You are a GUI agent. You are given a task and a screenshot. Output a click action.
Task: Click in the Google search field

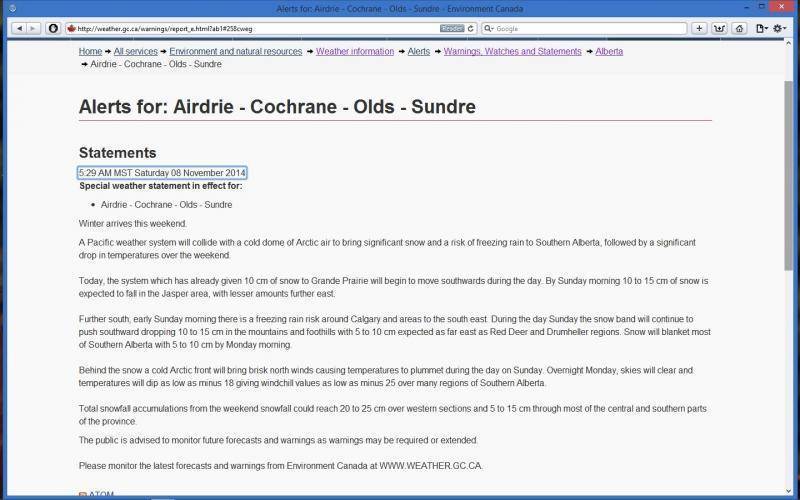[x=590, y=29]
